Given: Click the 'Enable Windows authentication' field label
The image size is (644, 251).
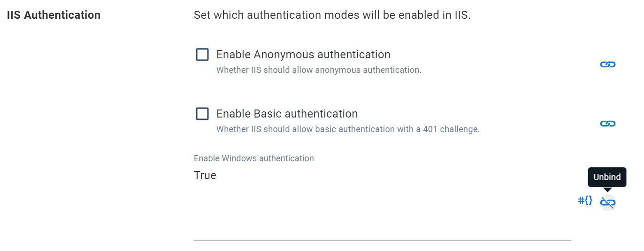Looking at the screenshot, I should 254,158.
